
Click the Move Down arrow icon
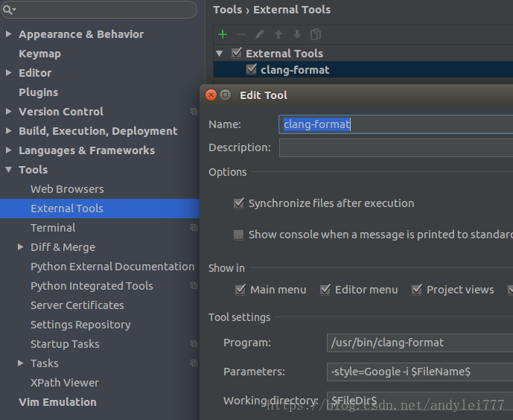pyautogui.click(x=297, y=34)
